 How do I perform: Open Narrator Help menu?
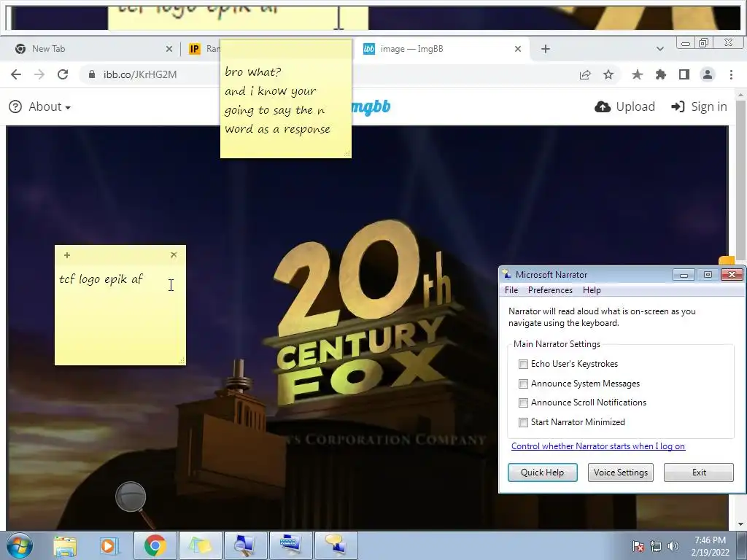point(592,290)
